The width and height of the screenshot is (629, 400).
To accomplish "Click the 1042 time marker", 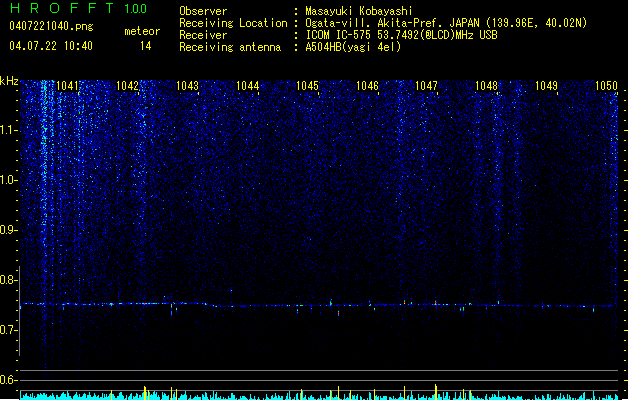I will [127, 86].
